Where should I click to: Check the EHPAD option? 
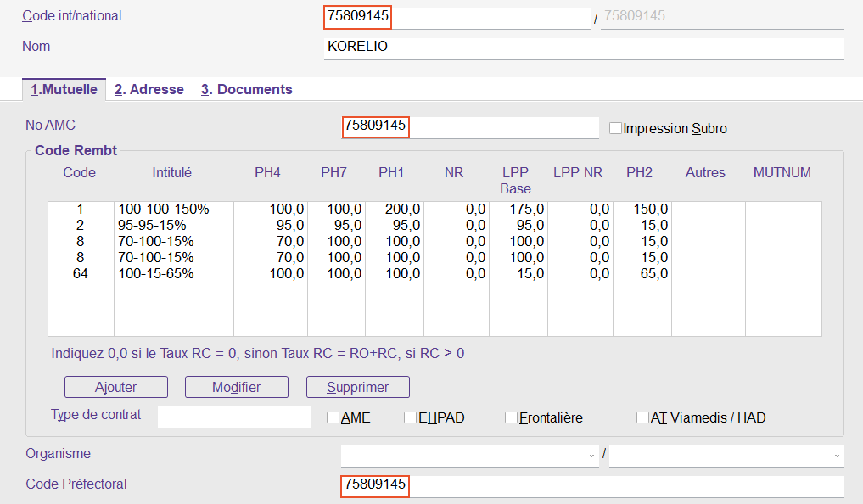coord(411,417)
